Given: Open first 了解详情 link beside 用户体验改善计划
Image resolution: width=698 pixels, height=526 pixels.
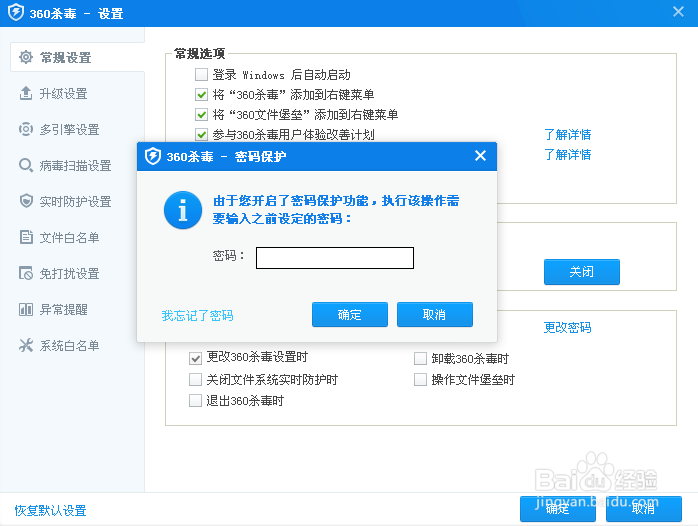Looking at the screenshot, I should (x=567, y=134).
